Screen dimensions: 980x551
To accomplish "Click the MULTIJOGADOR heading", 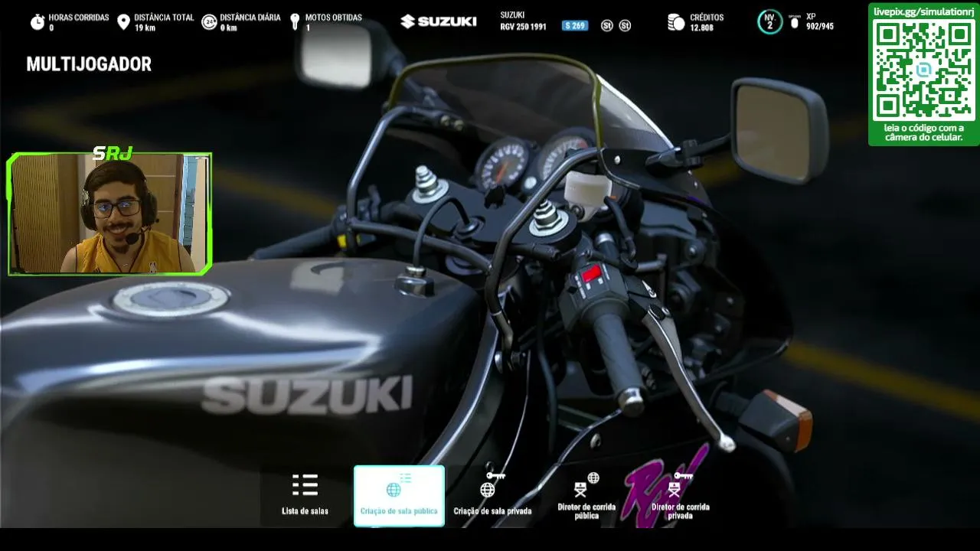I will coord(89,64).
